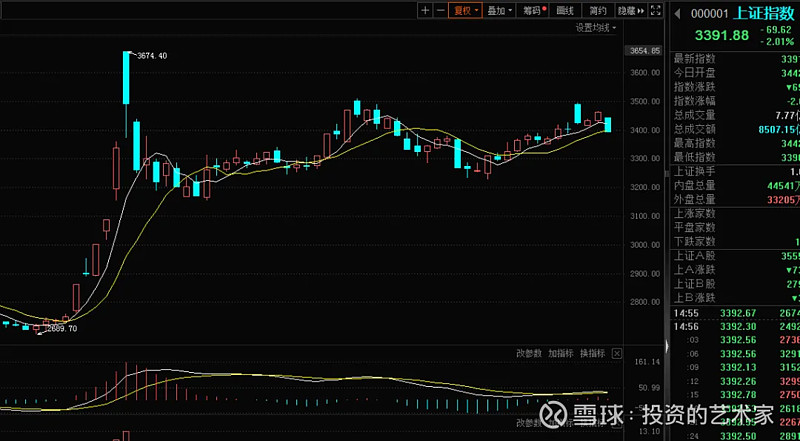
Task: Select the 外盘总量 row
Action: click(x=735, y=199)
